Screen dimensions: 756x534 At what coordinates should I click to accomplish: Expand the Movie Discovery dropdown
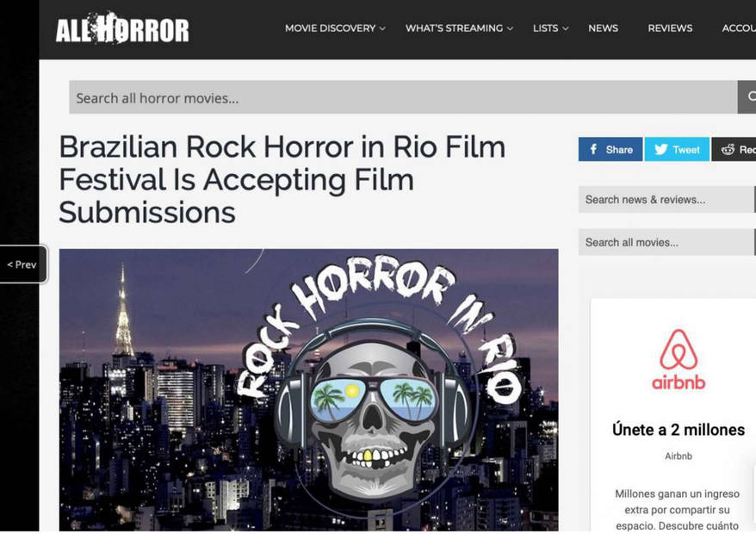tap(335, 28)
